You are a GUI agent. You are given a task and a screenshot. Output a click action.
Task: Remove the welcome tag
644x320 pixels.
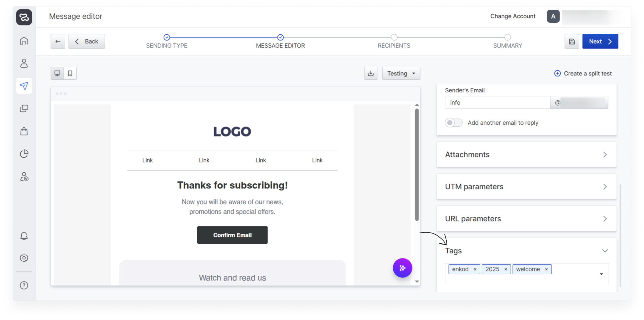546,269
